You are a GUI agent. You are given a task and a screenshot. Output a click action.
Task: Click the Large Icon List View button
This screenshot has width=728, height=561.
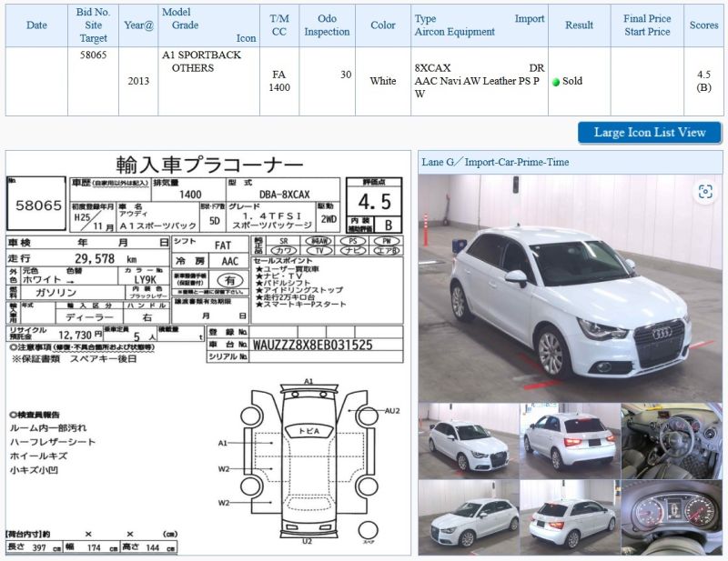click(650, 133)
